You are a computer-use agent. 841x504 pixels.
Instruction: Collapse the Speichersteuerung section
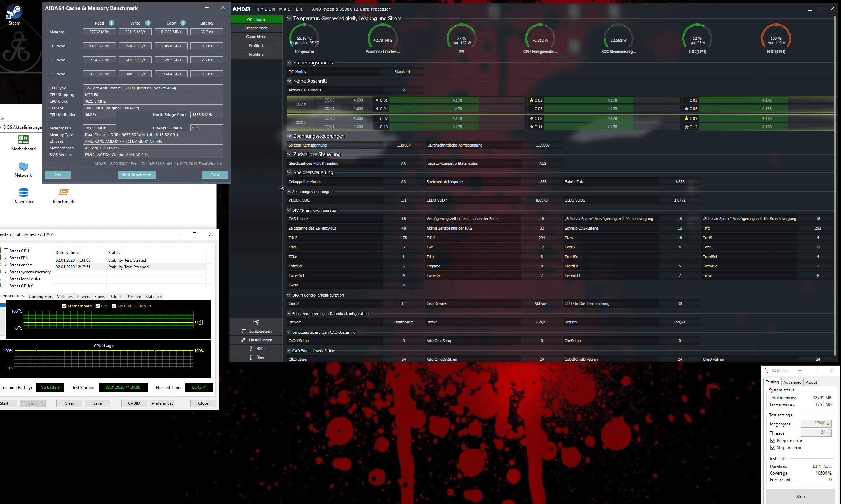pos(289,172)
